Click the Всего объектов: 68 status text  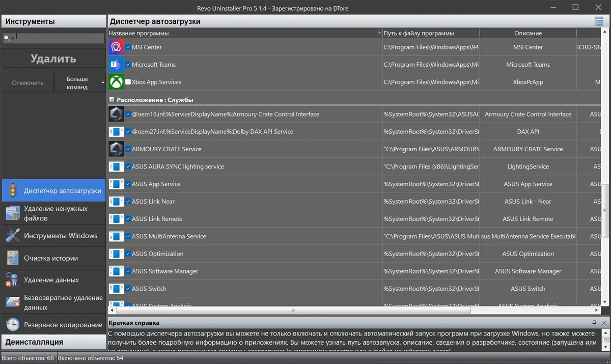29,358
